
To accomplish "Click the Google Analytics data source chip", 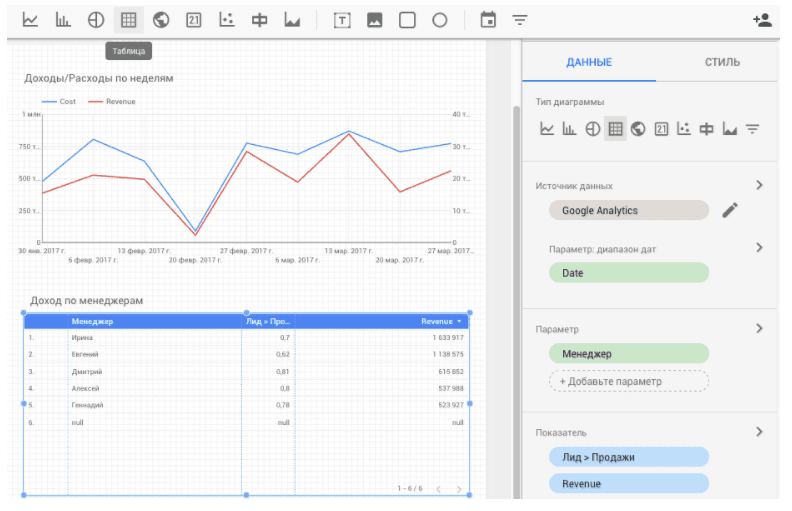I will (629, 211).
